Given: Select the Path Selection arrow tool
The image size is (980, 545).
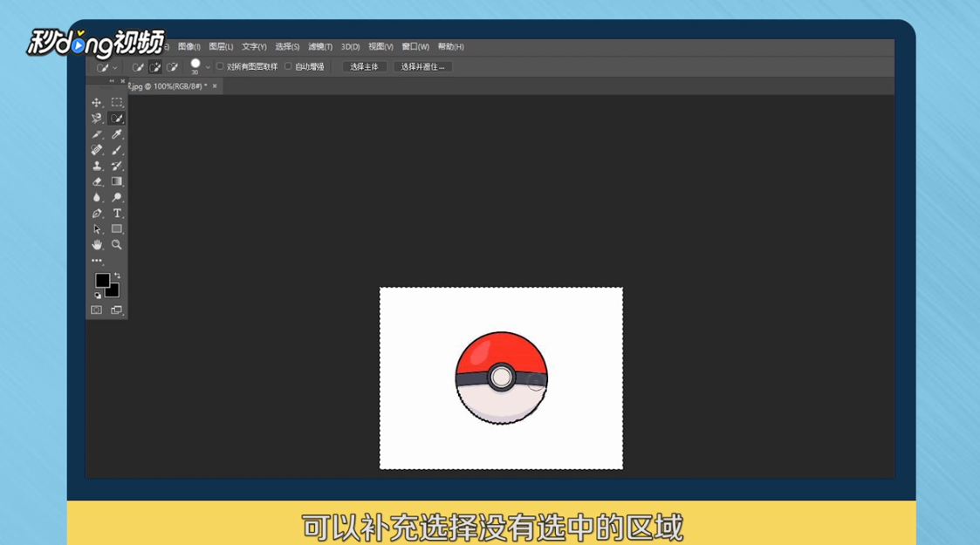Looking at the screenshot, I should pyautogui.click(x=96, y=229).
